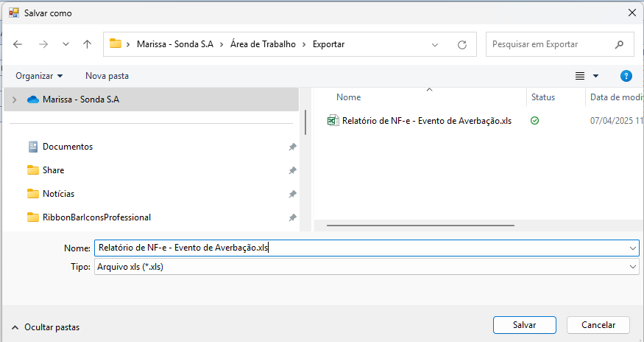
Task: Refresh the Exportar folder view
Action: click(462, 44)
